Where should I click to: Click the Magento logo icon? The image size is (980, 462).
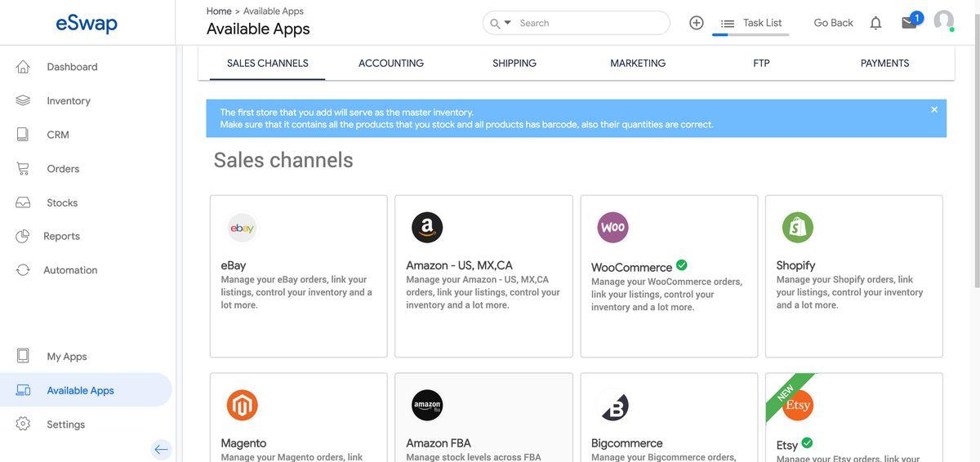coord(242,406)
